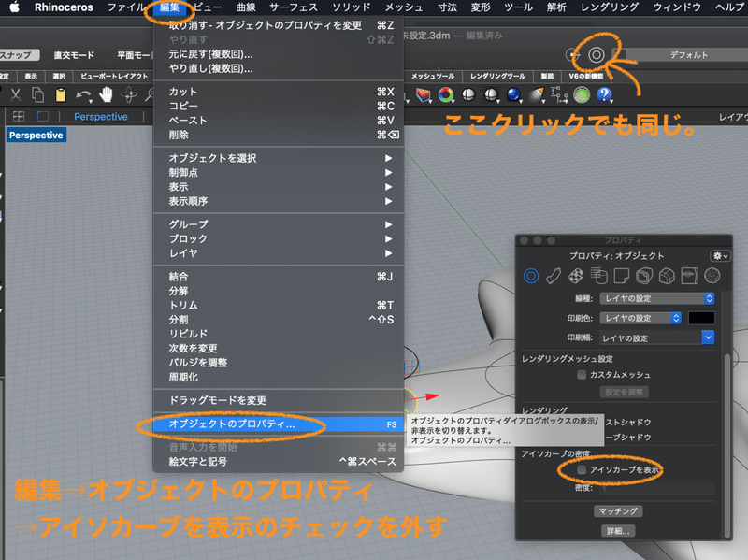Select the Cut scissors toolbar icon
748x560 pixels.
pyautogui.click(x=15, y=95)
